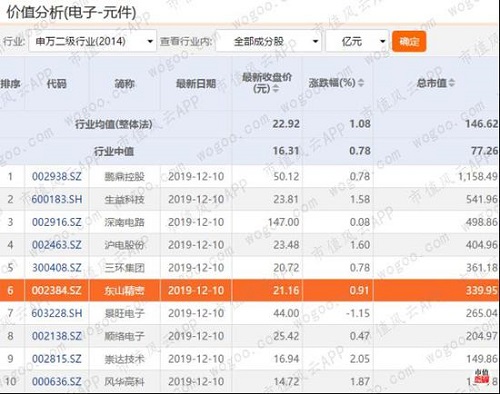
Task: Open the 亿元 unit dropdown
Action: click(x=357, y=41)
